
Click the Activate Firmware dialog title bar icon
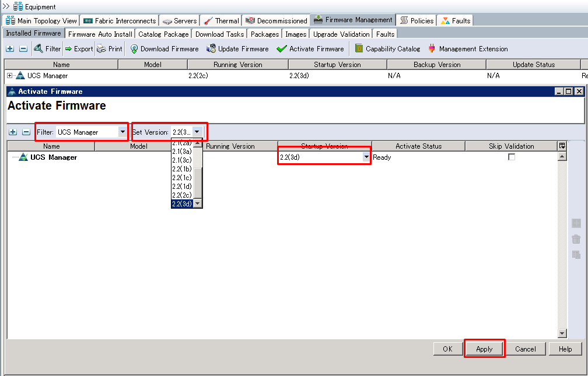12,92
